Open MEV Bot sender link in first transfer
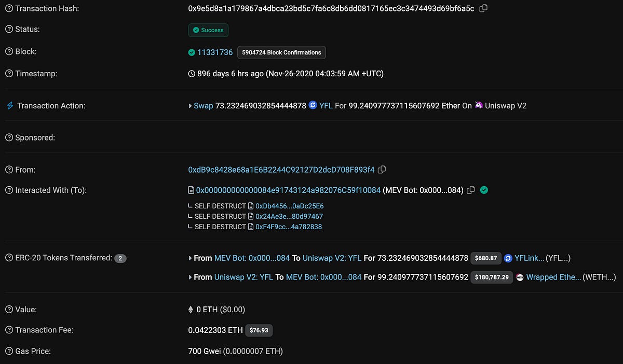 coord(252,258)
